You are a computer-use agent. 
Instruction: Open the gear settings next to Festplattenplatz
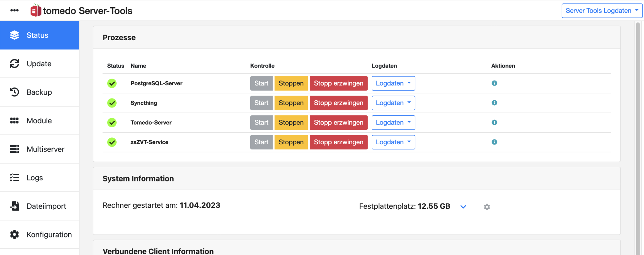pos(487,207)
